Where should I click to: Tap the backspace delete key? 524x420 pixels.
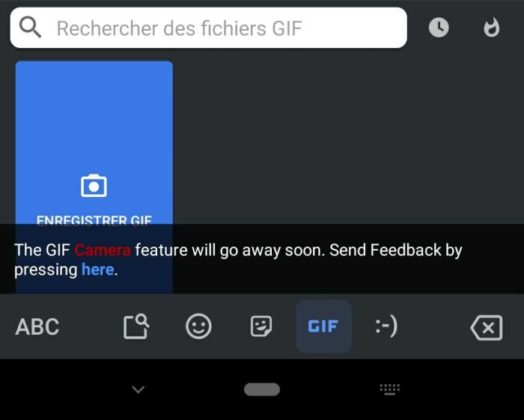[x=487, y=327]
